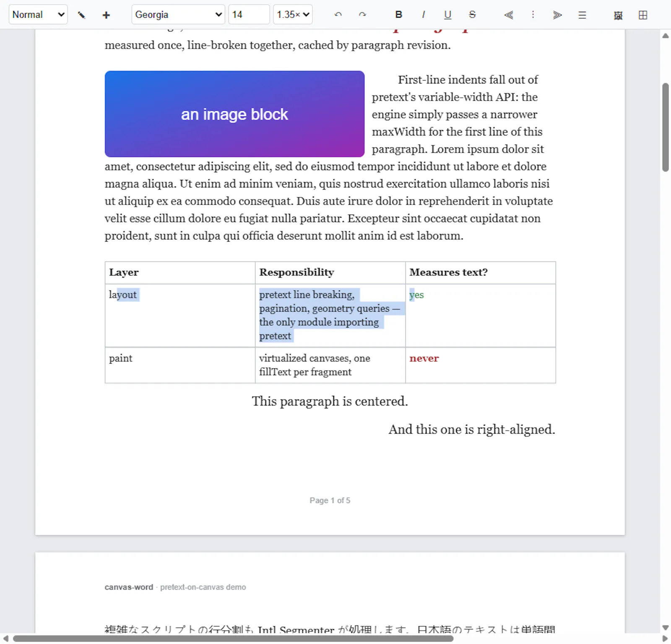Image resolution: width=671 pixels, height=644 pixels.
Task: Insert an image using the picture icon
Action: (618, 15)
